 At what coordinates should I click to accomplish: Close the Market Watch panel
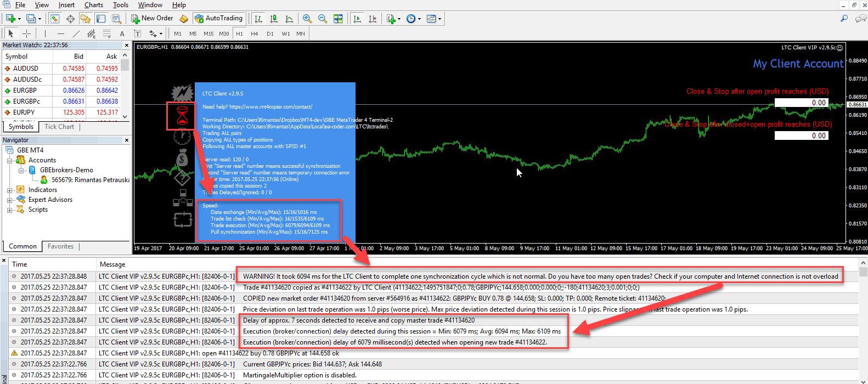coord(127,46)
